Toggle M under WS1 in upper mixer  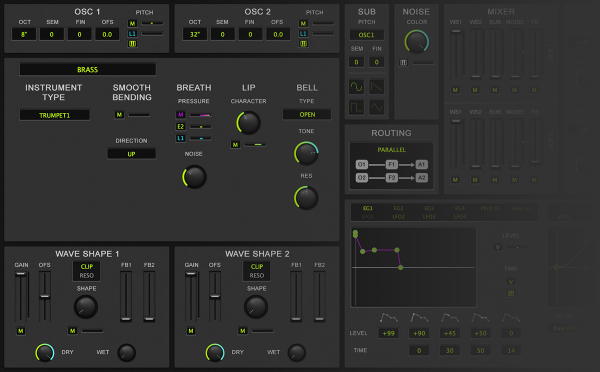tap(455, 90)
